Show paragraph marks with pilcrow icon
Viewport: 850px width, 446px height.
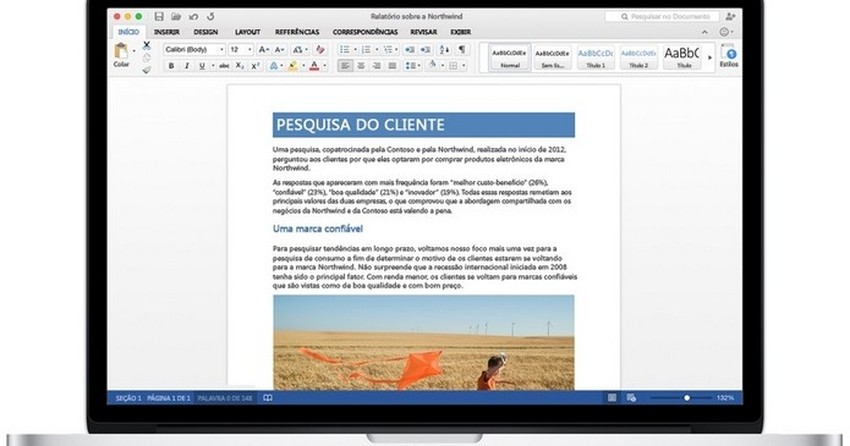coord(461,49)
